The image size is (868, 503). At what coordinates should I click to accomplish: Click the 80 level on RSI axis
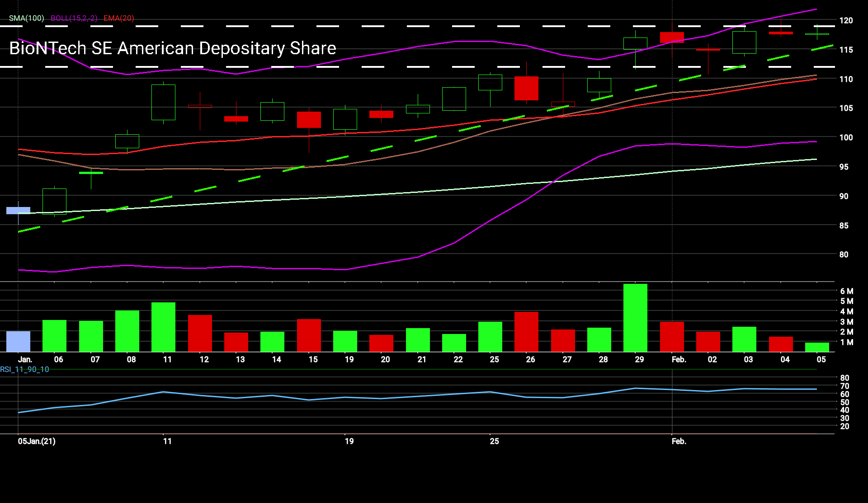tap(844, 378)
